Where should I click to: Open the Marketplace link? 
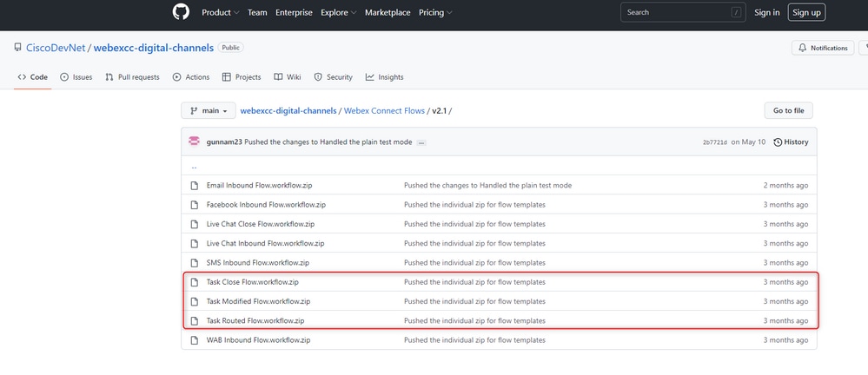388,13
